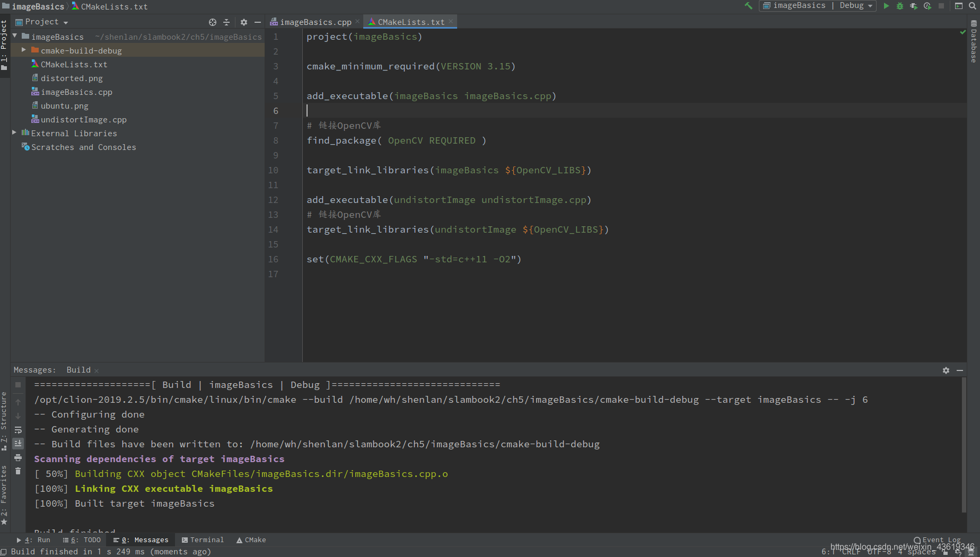The image size is (980, 557).
Task: Close the Build messages tab
Action: click(97, 370)
